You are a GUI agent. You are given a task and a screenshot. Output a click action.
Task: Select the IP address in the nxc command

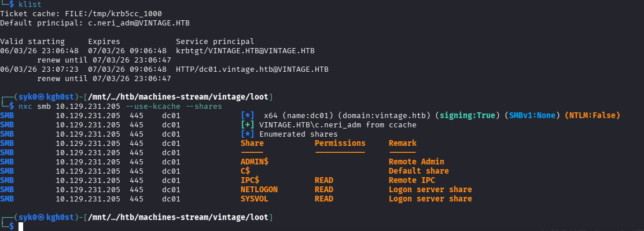88,107
